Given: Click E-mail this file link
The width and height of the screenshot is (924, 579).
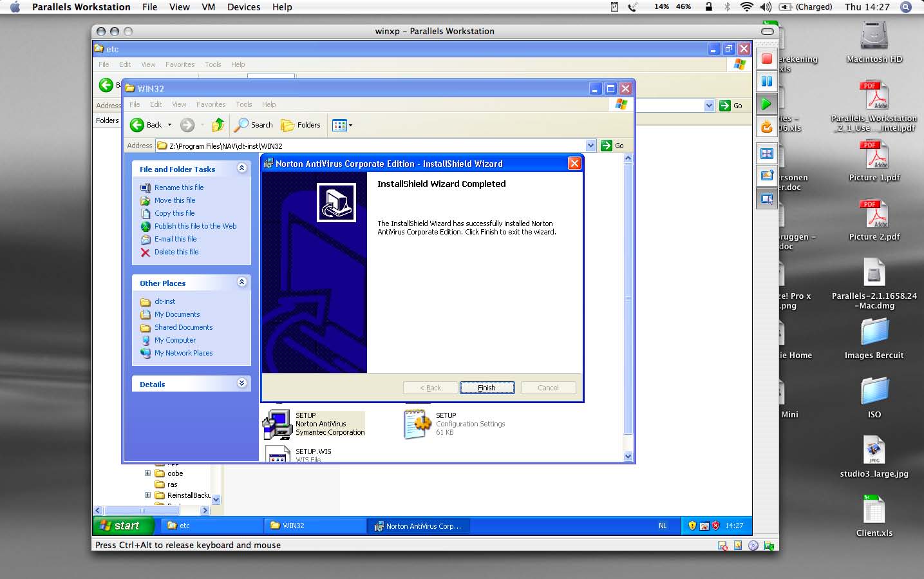Looking at the screenshot, I should (175, 239).
